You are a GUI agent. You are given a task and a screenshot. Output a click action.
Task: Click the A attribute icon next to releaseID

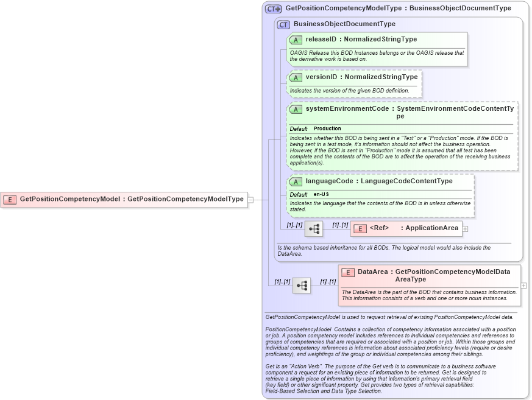(296, 39)
